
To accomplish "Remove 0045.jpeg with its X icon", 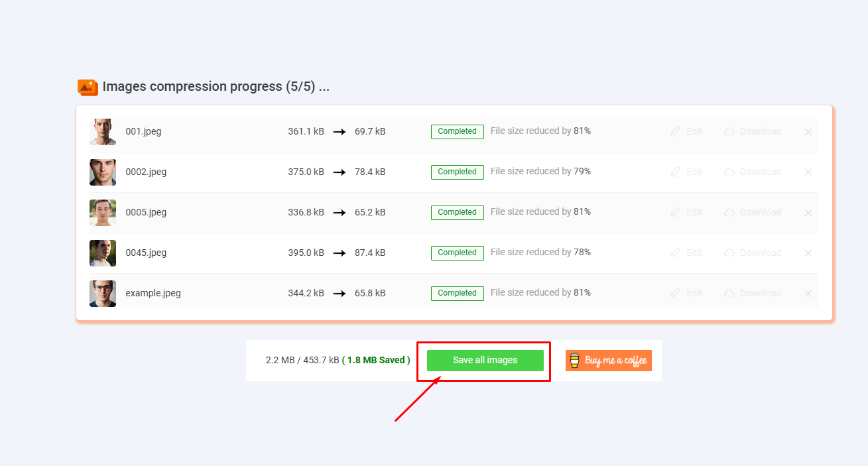I will coord(808,253).
